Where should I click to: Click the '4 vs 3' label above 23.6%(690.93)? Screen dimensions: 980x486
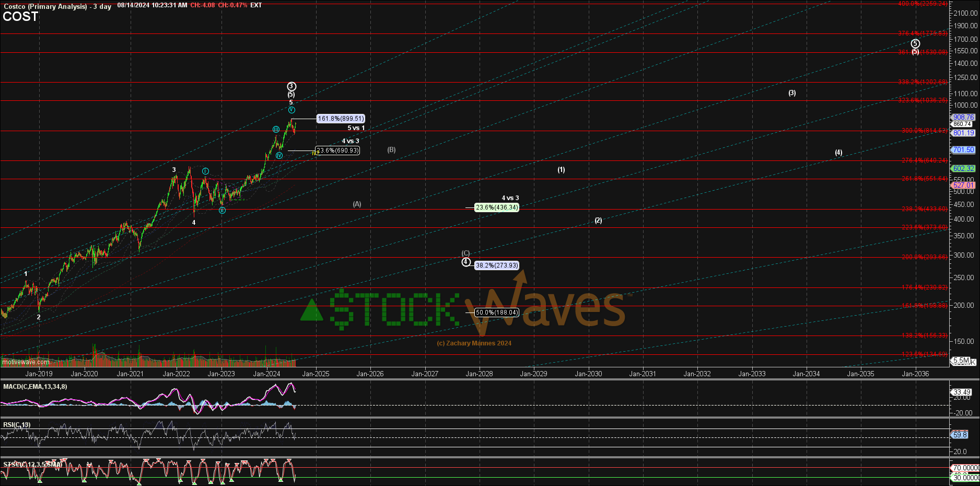pyautogui.click(x=351, y=141)
